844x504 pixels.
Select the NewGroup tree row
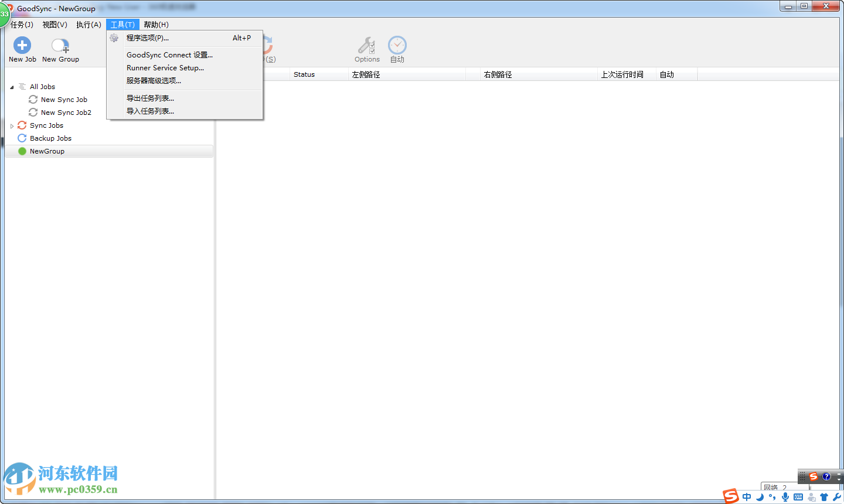109,151
